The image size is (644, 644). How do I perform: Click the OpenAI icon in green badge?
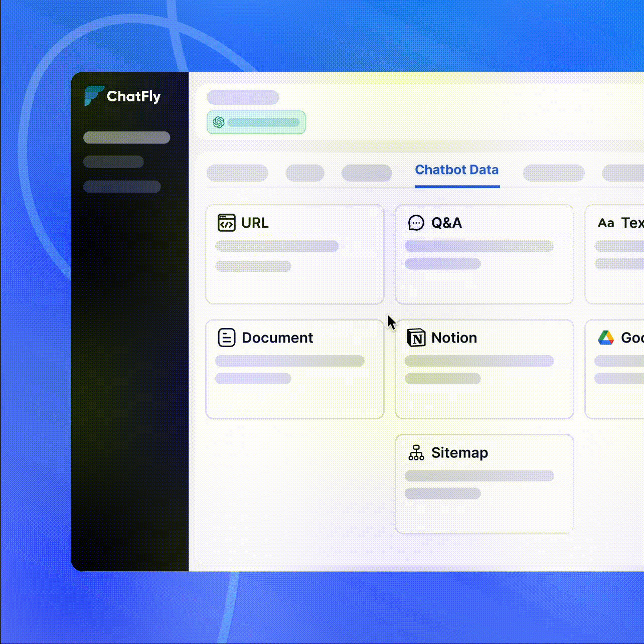[218, 122]
